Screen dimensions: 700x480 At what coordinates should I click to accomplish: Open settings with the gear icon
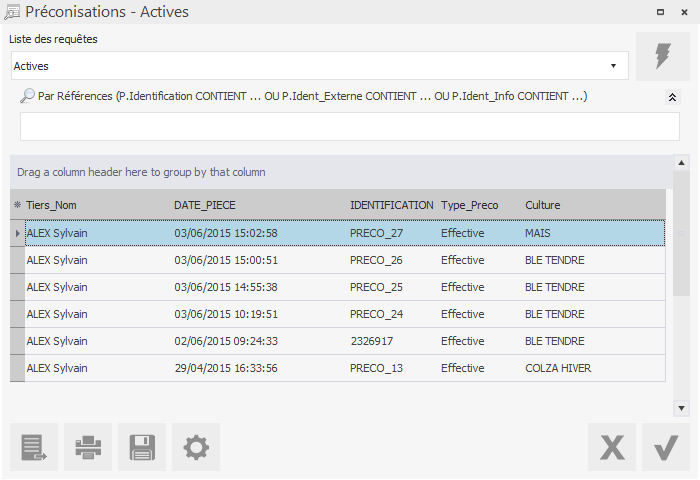click(196, 447)
